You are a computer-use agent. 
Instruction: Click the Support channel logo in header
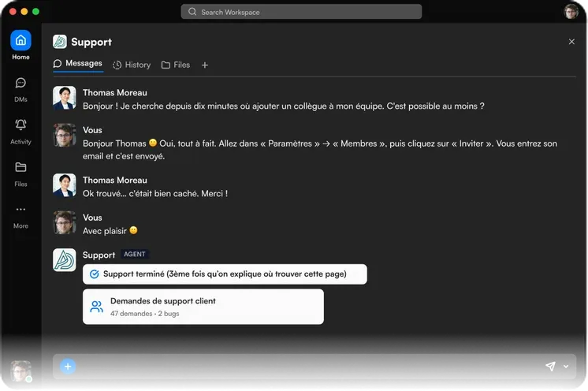pyautogui.click(x=60, y=42)
